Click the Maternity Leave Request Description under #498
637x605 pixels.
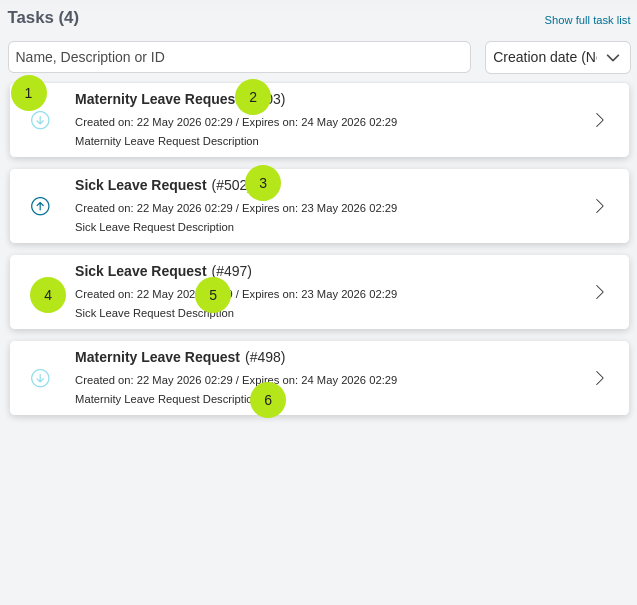click(167, 399)
